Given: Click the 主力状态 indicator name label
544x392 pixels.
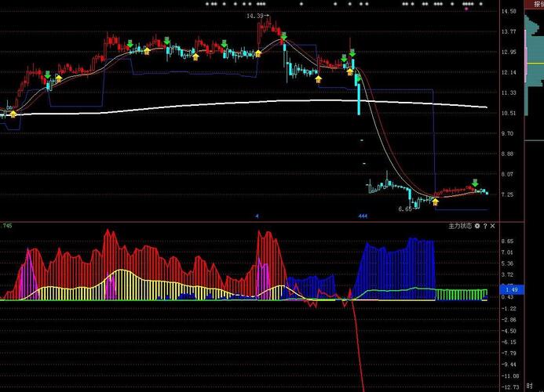Looking at the screenshot, I should tap(458, 226).
